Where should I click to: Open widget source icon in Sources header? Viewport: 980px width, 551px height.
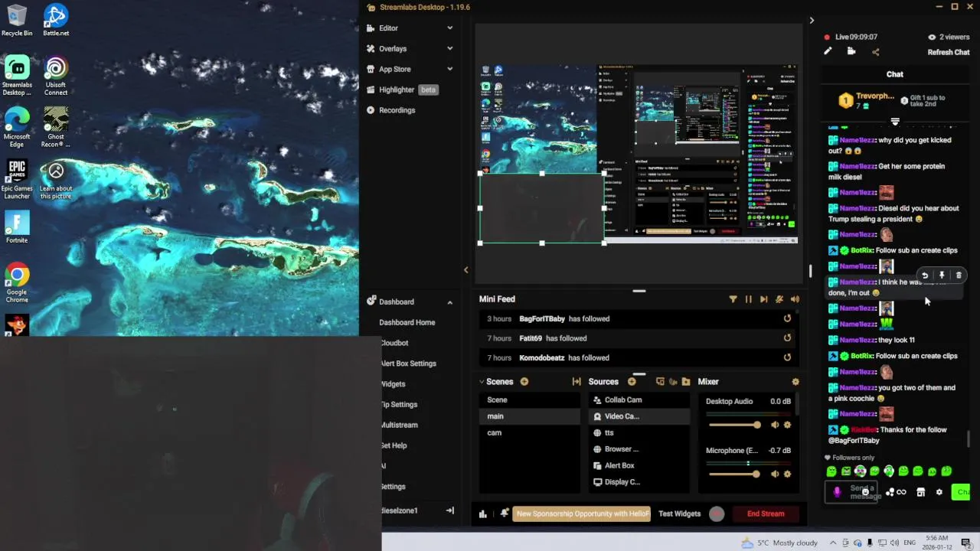click(x=660, y=381)
